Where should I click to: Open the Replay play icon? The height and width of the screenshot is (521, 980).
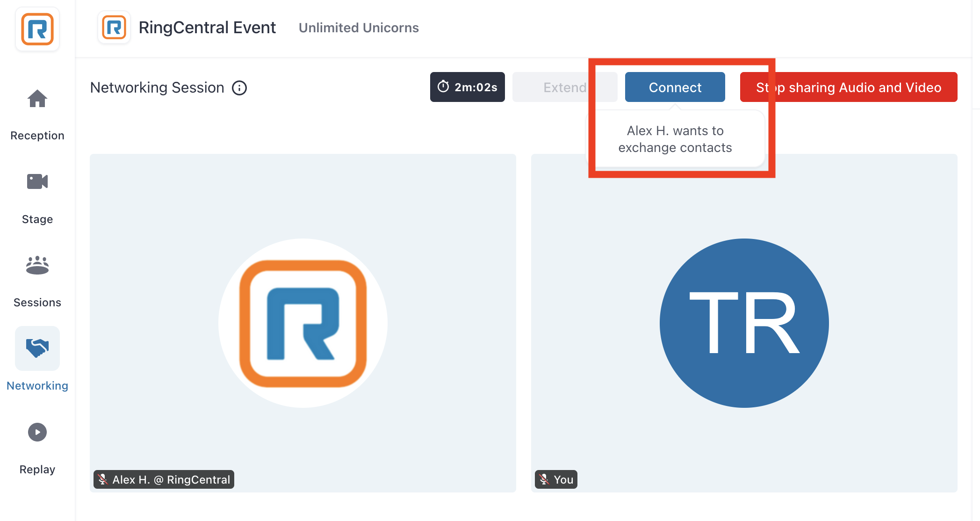tap(37, 432)
